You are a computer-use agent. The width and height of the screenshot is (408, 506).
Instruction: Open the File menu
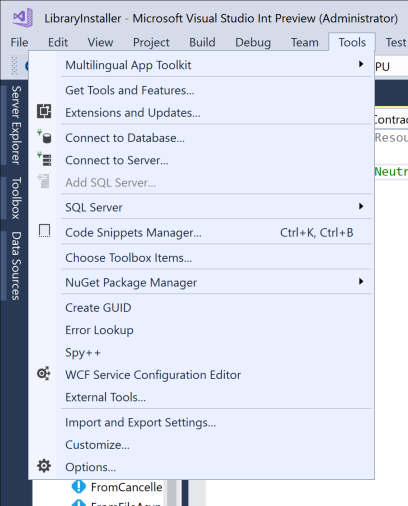click(x=19, y=42)
